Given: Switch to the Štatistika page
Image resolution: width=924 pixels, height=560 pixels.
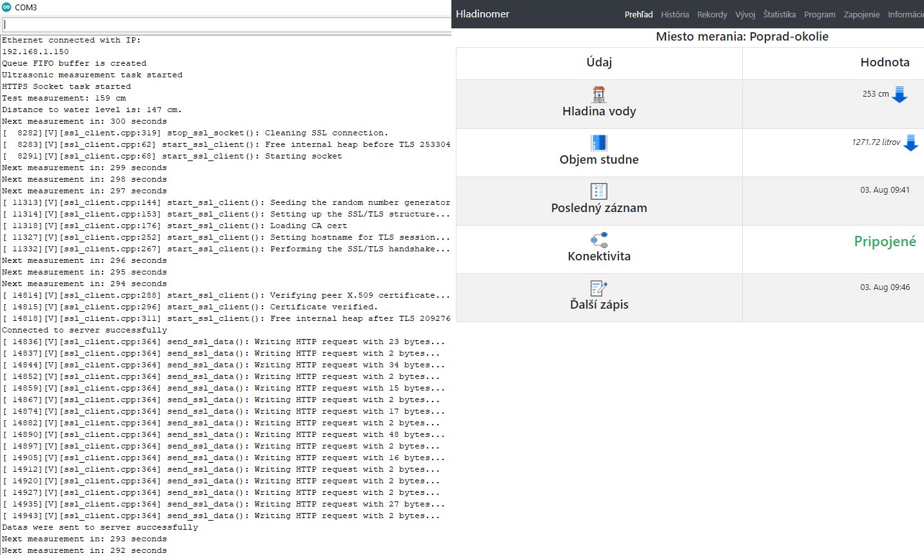Looking at the screenshot, I should (x=779, y=14).
